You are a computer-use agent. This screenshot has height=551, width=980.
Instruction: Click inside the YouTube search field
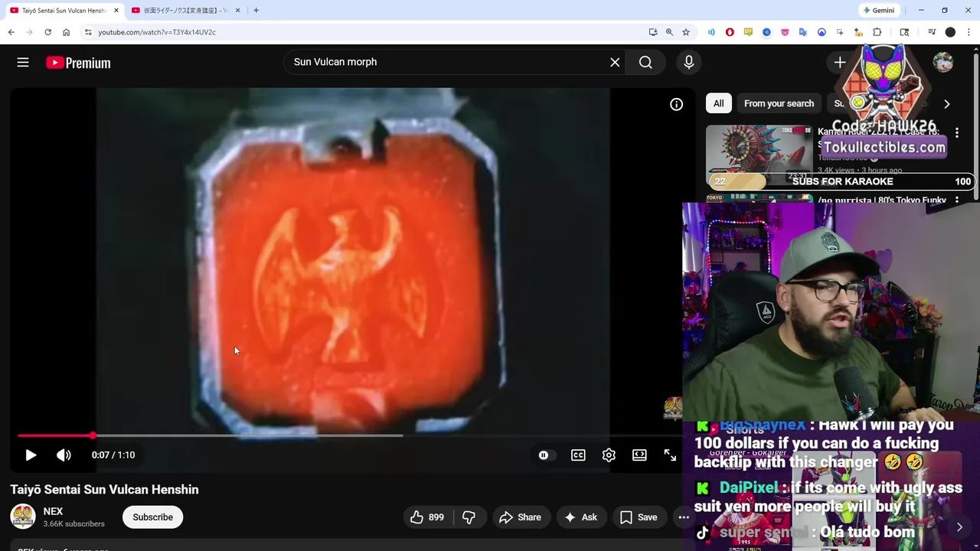(x=448, y=62)
